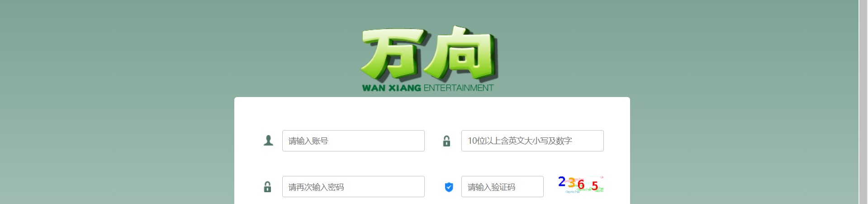
Task: Click the red digit 5 in captcha
Action: pos(595,185)
